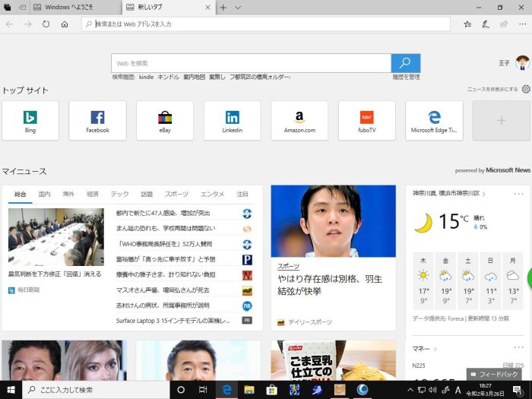Open the tab preview chevron dropdown

click(x=238, y=8)
